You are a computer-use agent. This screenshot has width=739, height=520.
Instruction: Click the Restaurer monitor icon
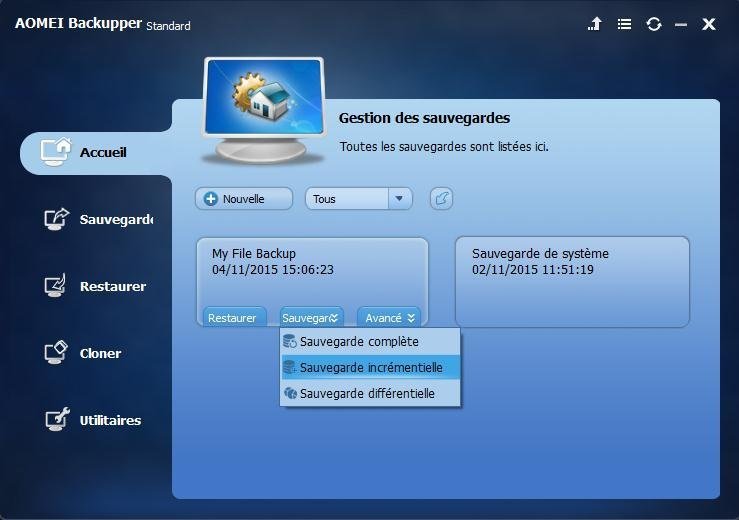click(x=56, y=286)
